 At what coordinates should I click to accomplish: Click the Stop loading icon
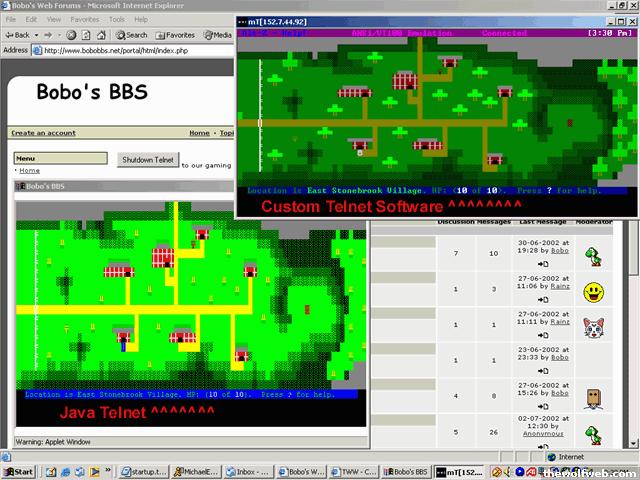coord(69,34)
